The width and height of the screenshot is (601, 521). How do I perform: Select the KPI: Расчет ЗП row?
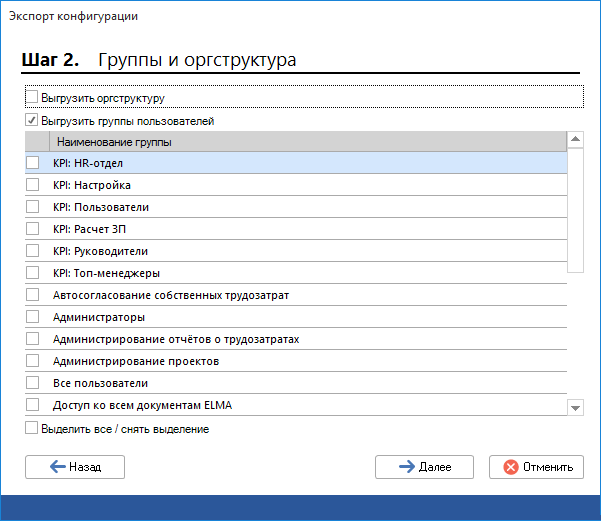pyautogui.click(x=300, y=229)
